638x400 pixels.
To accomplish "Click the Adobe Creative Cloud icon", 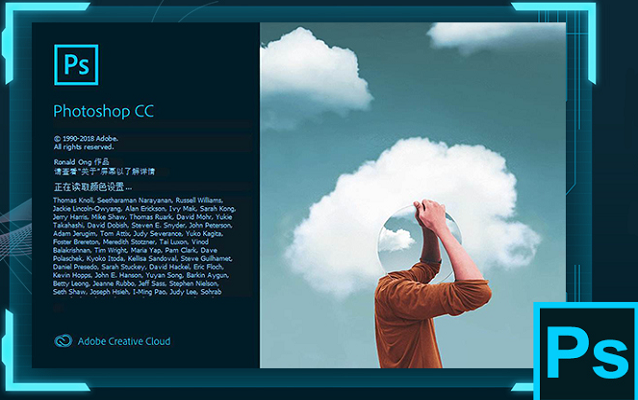I will [62, 341].
